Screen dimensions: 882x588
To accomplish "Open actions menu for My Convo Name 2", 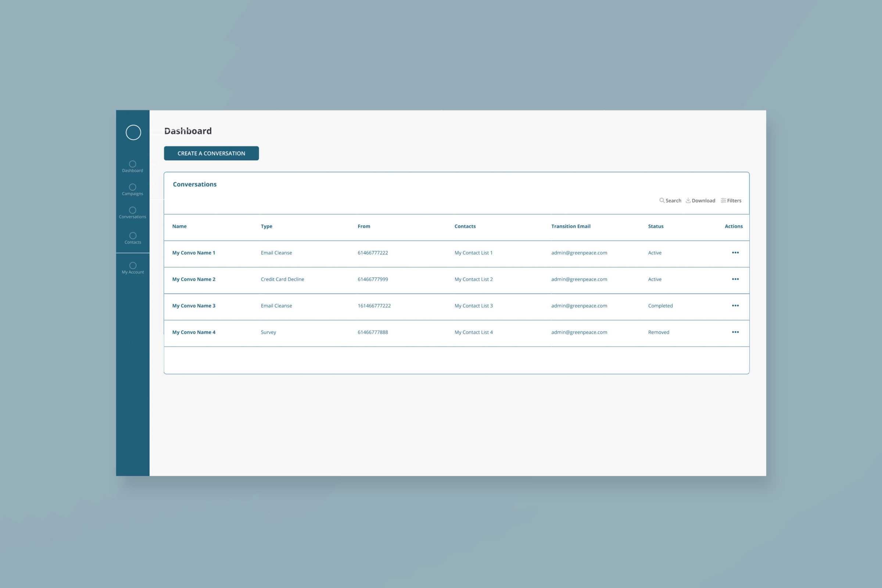I will tap(735, 279).
